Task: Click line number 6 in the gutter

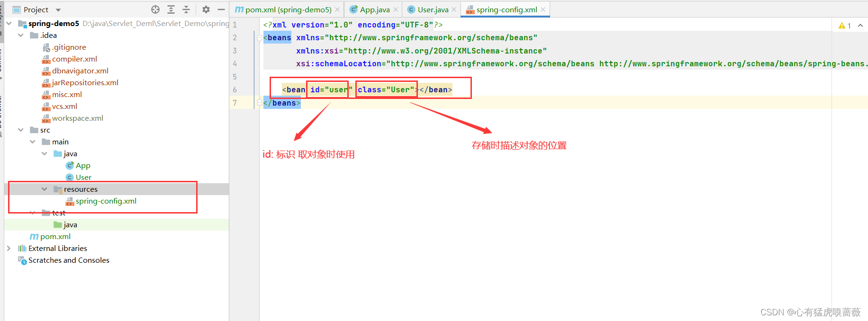Action: pos(235,89)
